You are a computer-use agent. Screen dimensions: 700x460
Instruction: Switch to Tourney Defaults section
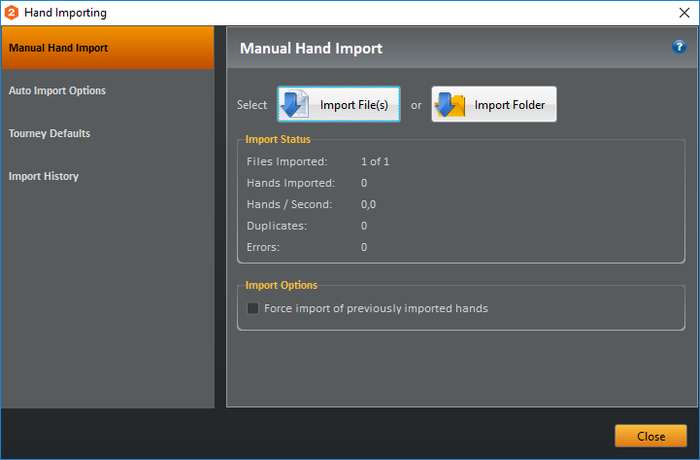pyautogui.click(x=108, y=134)
